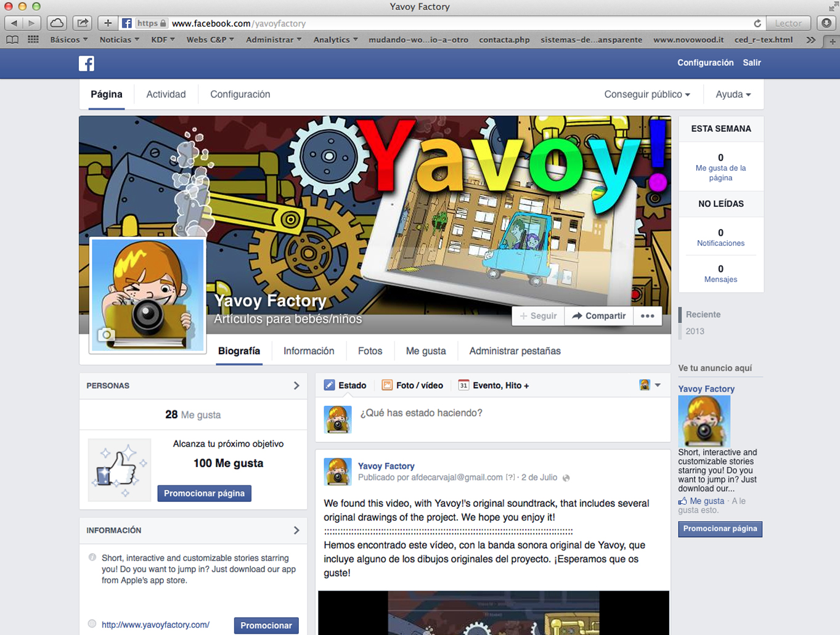Open the Analytics bookmarks folder

pyautogui.click(x=335, y=39)
